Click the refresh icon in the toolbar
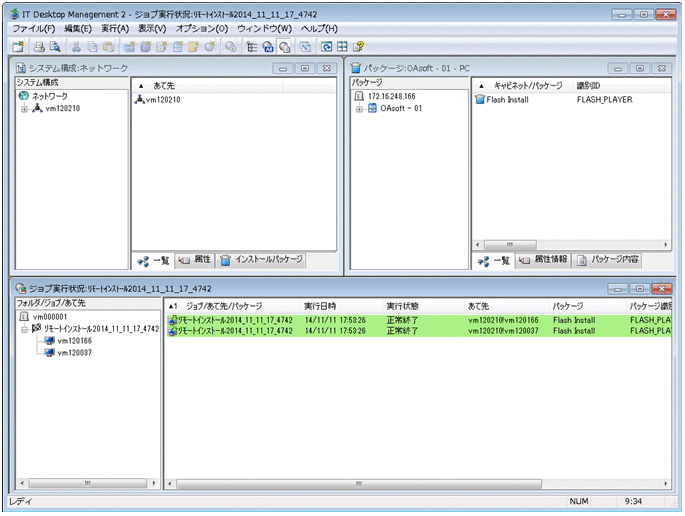Screen dimensions: 685x516 [326, 47]
